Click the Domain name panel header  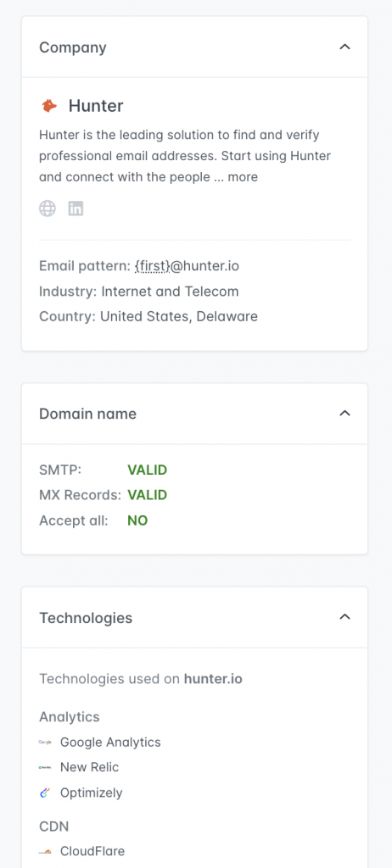click(x=194, y=414)
